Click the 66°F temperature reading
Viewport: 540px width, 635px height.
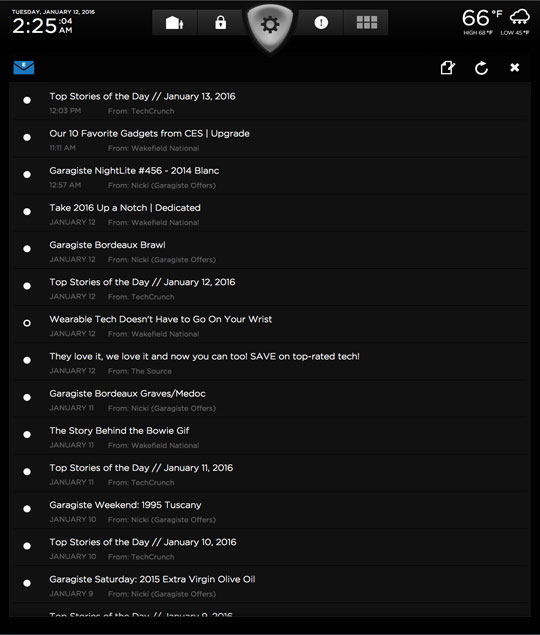pos(482,18)
